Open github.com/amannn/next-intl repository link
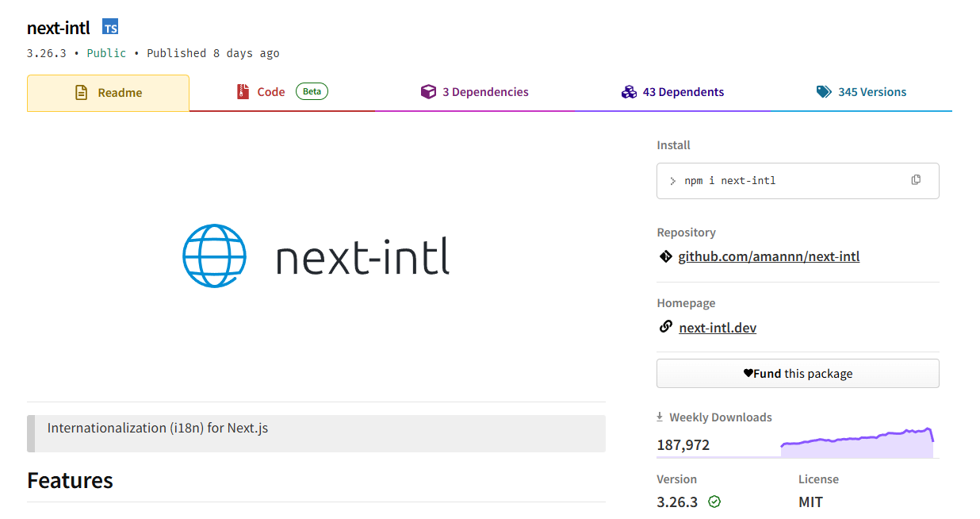 [769, 256]
